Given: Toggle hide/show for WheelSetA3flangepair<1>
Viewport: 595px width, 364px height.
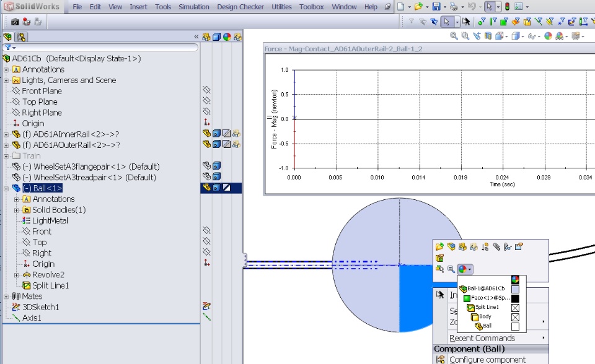Looking at the screenshot, I should [x=206, y=166].
